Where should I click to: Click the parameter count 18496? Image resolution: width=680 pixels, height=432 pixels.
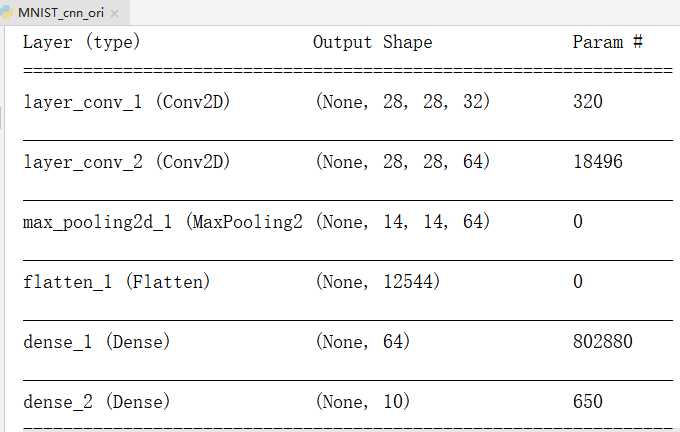click(598, 162)
